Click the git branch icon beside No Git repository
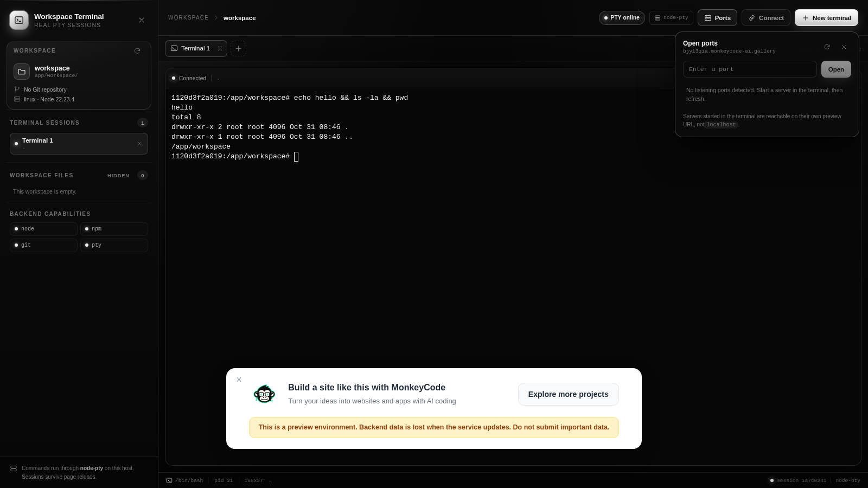Viewport: 868px width, 488px height. pos(17,89)
